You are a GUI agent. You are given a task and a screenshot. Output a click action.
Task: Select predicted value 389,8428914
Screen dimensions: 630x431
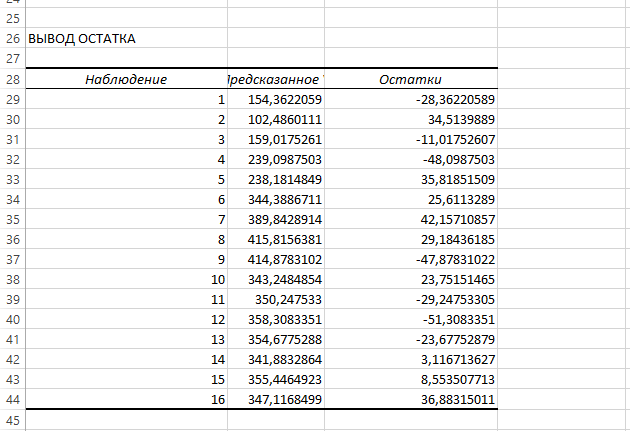click(x=276, y=219)
